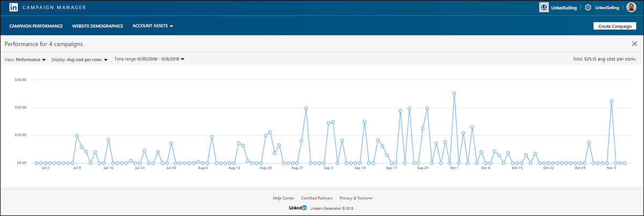644x216 pixels.
Task: Click the LinkedIn logo in the footer
Action: (x=298, y=208)
